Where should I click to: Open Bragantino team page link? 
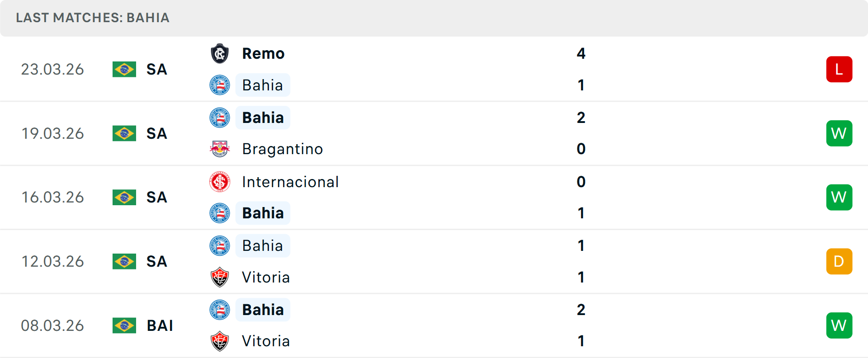coord(283,149)
